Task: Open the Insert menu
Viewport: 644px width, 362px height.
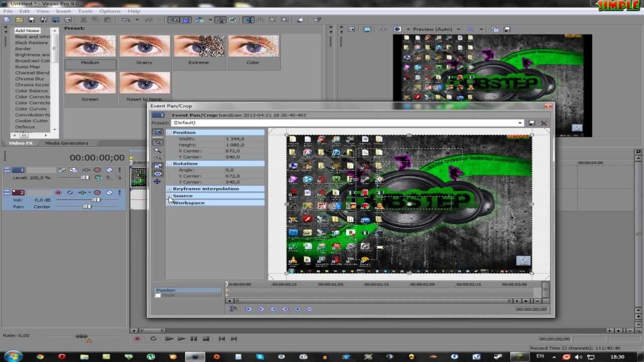Action: click(x=63, y=11)
